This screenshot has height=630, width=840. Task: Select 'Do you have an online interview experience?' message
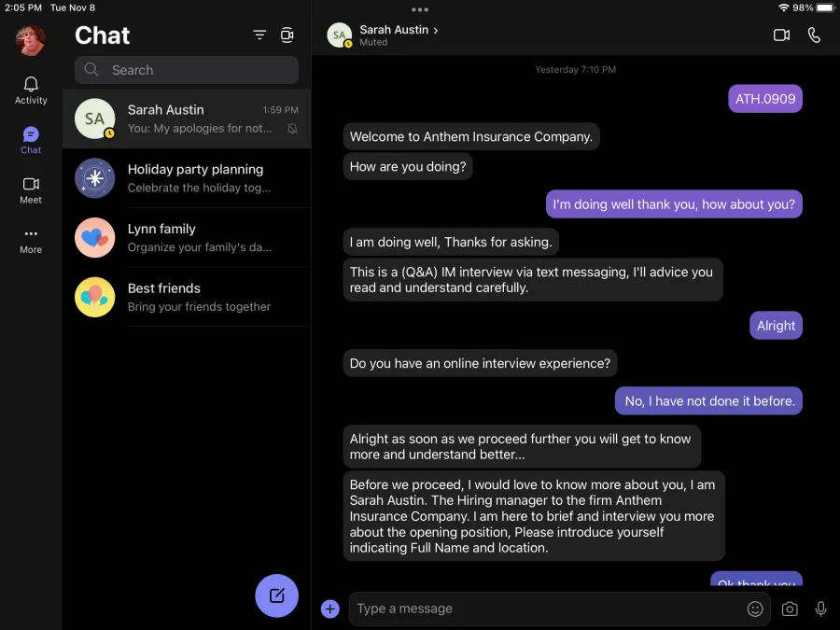click(481, 363)
